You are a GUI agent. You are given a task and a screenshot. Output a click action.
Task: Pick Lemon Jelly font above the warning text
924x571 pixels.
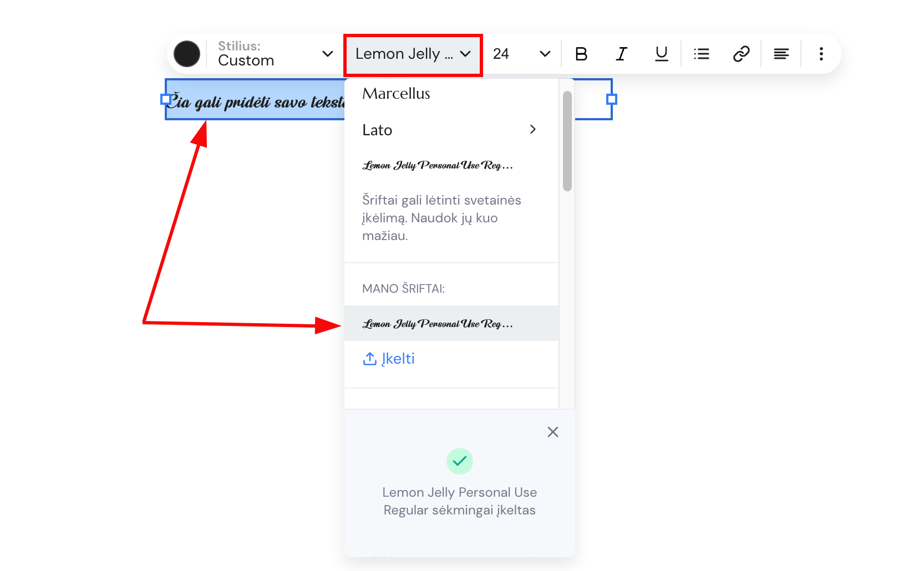[x=437, y=165]
